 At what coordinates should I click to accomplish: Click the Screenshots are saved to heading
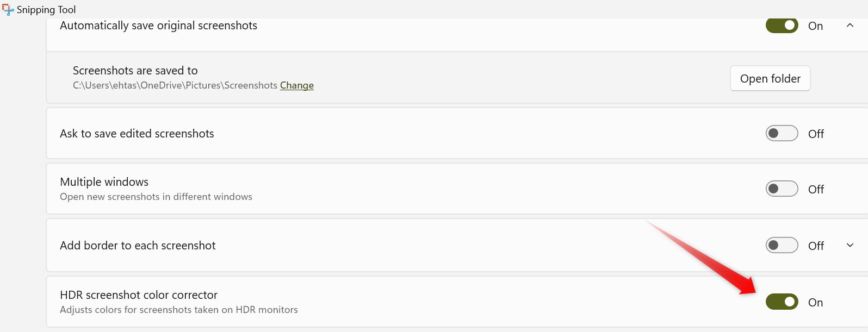coord(135,71)
